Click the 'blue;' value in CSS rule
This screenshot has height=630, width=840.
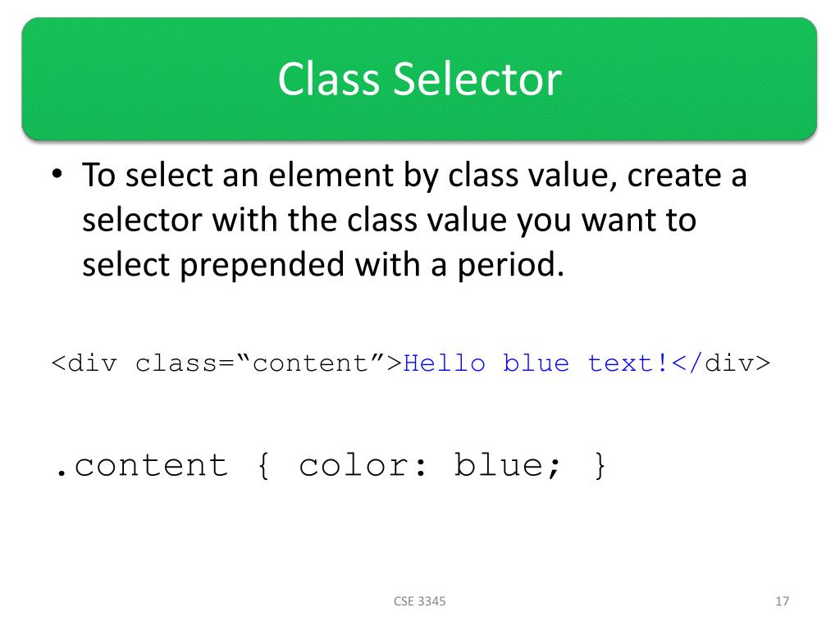tap(507, 464)
